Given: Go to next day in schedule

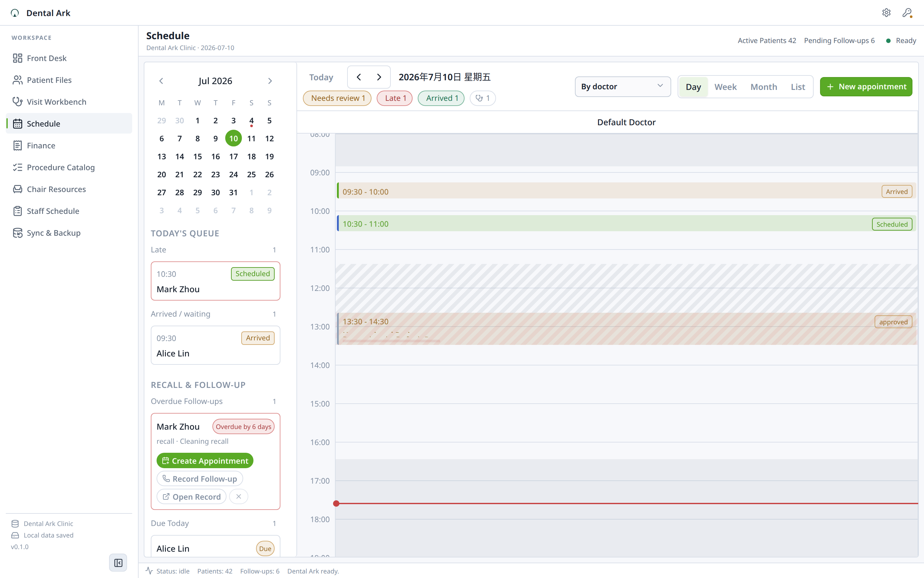Looking at the screenshot, I should click(379, 77).
